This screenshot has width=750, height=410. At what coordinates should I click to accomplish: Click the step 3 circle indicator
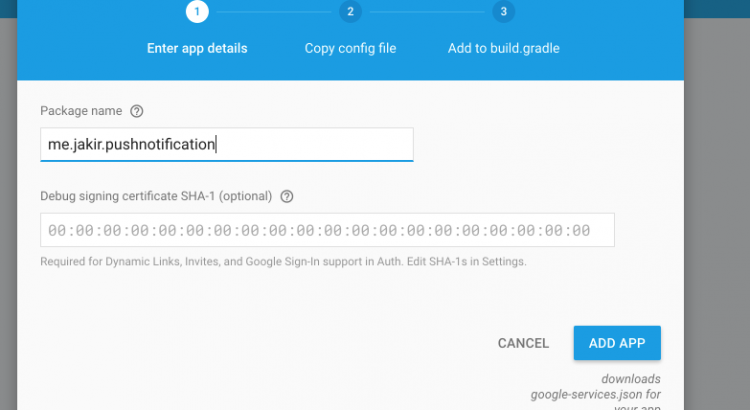click(503, 12)
